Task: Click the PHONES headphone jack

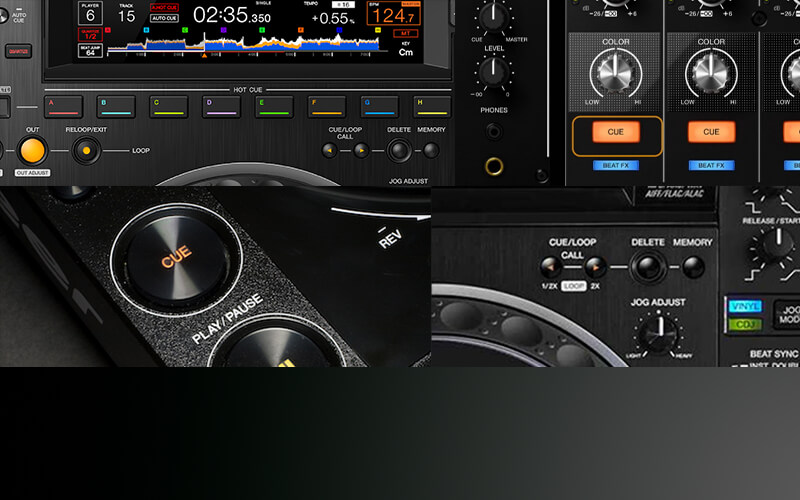Action: 493,132
